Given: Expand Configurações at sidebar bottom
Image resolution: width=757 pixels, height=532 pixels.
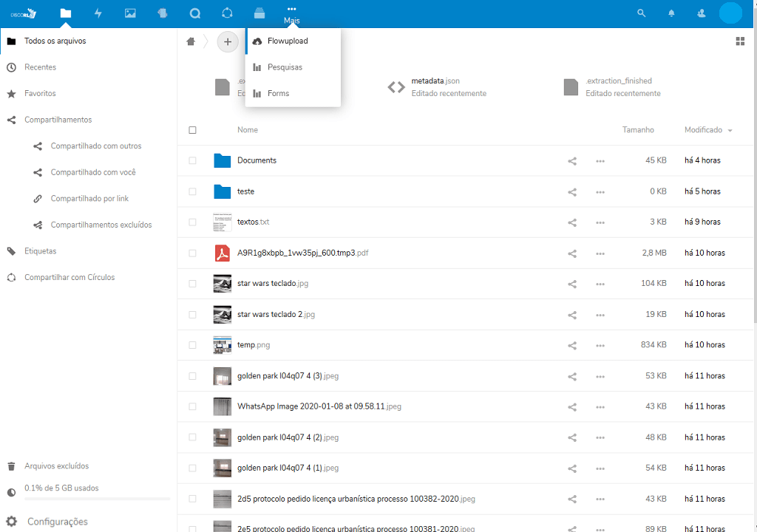Looking at the screenshot, I should (57, 522).
